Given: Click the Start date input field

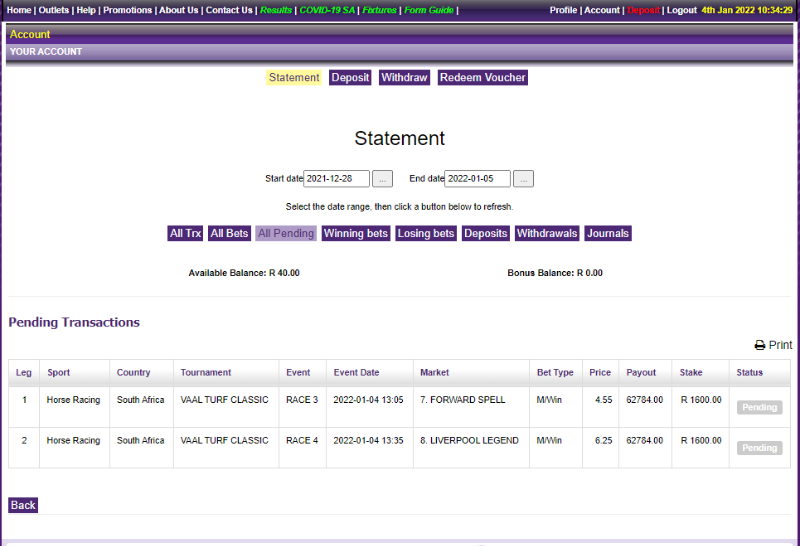Looking at the screenshot, I should click(x=336, y=179).
